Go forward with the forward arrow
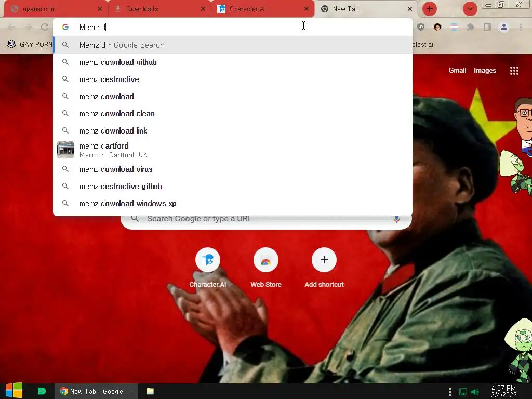The image size is (532, 399). pos(28,27)
